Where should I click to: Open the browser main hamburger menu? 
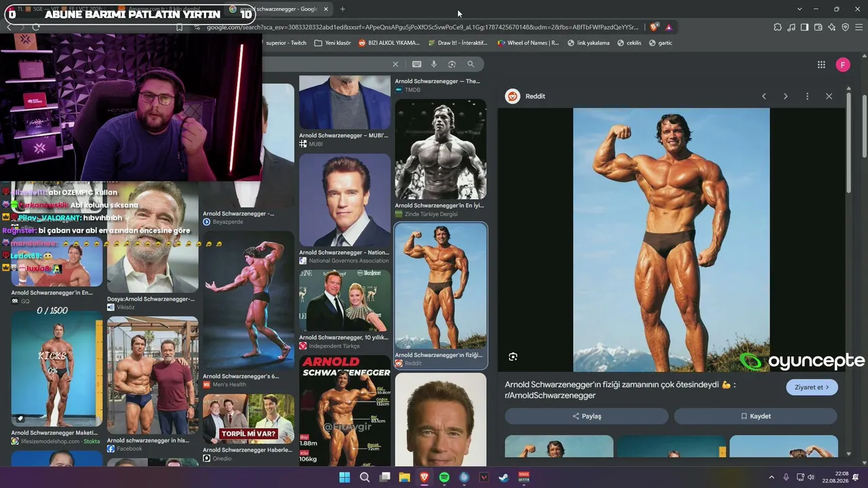(859, 27)
